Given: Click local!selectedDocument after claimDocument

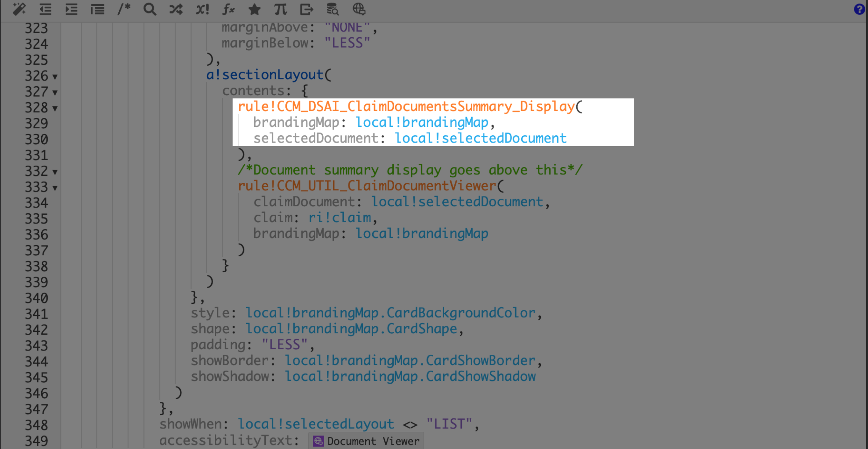Looking at the screenshot, I should pyautogui.click(x=457, y=202).
